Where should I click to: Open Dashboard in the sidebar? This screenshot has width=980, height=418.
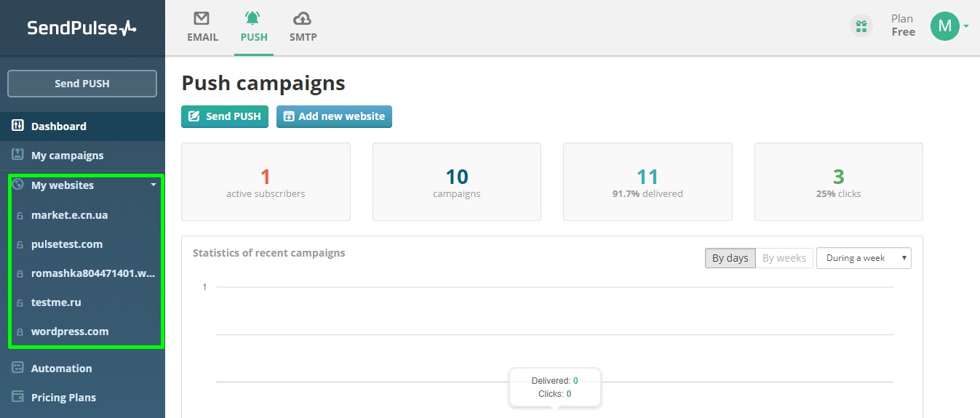click(x=82, y=126)
